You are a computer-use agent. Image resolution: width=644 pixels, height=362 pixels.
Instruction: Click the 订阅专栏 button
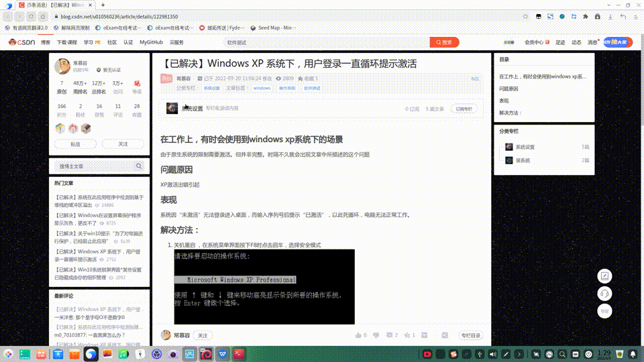pos(464,109)
